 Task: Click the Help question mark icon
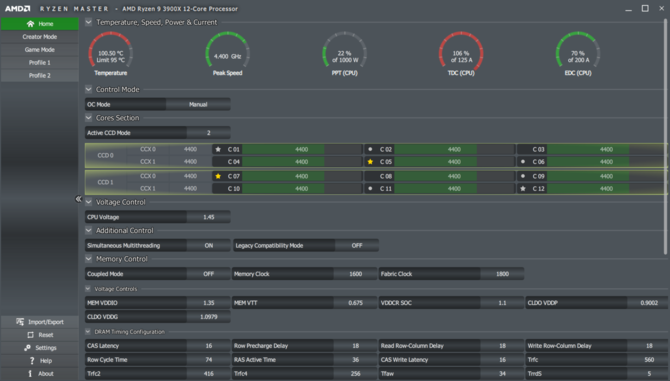tap(32, 360)
